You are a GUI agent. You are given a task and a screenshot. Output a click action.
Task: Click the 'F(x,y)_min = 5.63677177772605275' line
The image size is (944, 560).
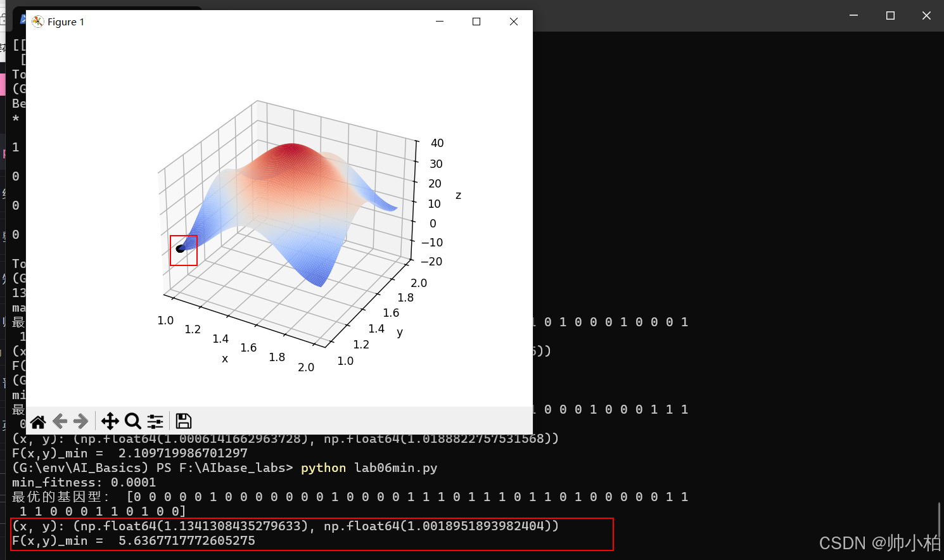134,541
